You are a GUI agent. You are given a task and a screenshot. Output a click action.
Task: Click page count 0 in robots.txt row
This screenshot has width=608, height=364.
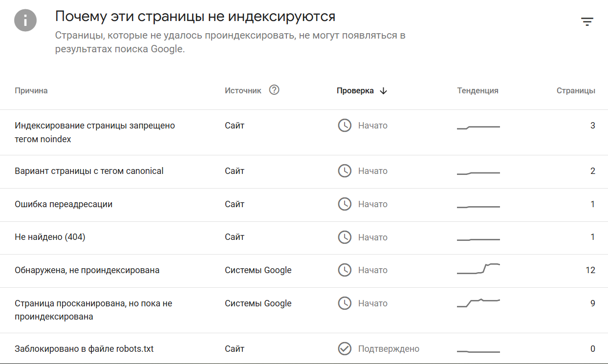click(593, 349)
